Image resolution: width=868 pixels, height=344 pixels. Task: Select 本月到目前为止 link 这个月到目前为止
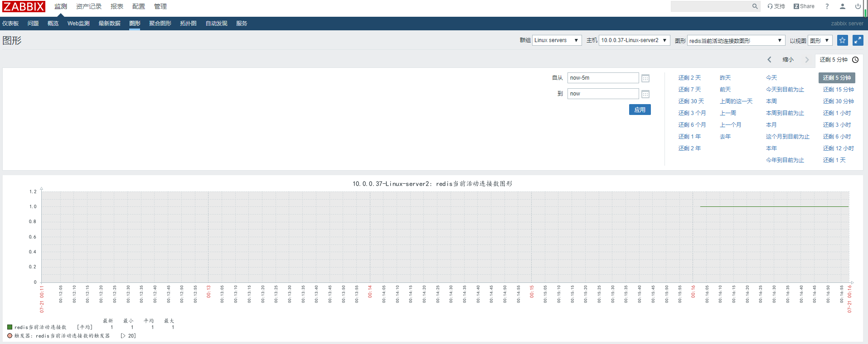(x=788, y=137)
